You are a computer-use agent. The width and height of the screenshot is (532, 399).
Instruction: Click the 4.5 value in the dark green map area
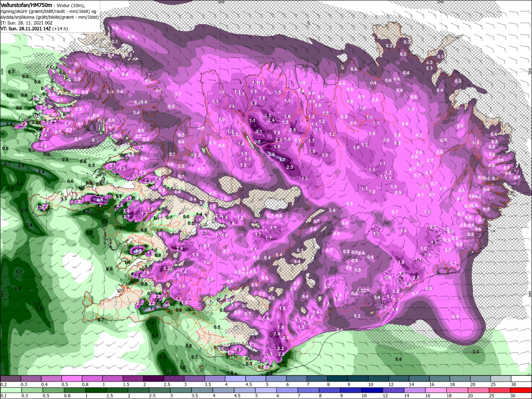100,199
